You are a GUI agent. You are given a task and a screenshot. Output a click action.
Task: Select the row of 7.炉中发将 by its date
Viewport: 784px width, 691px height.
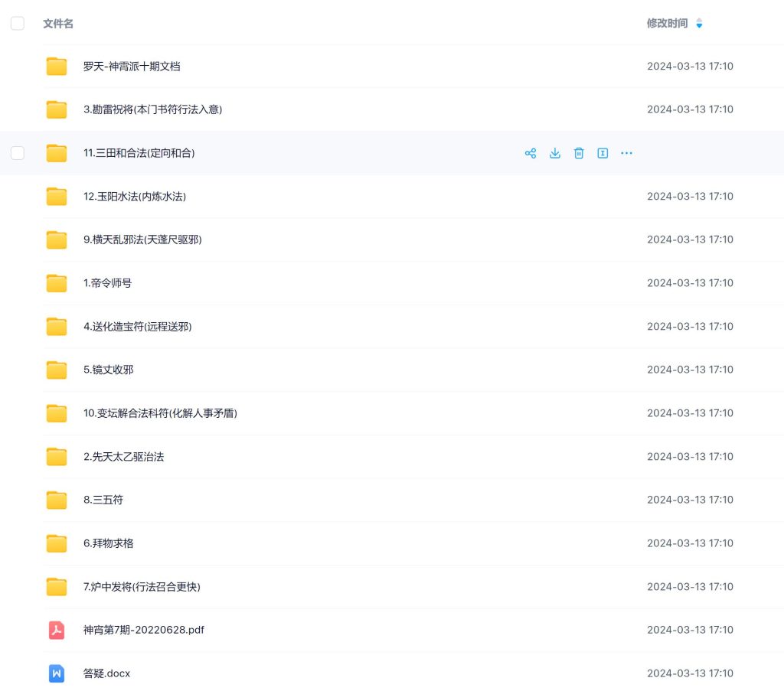690,587
